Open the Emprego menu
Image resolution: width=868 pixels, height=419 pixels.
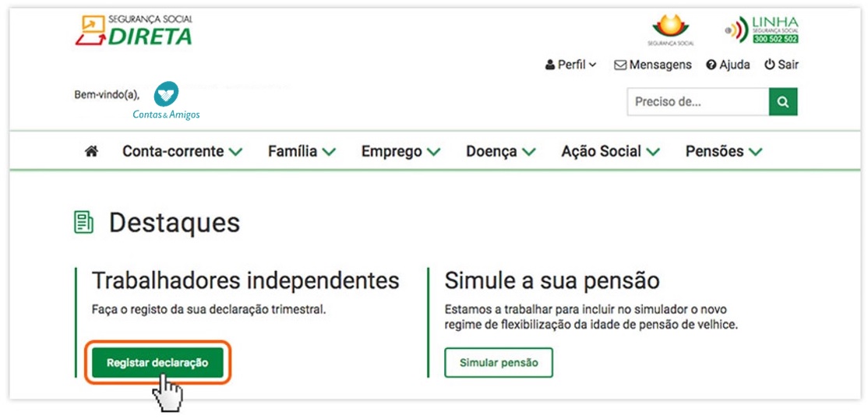pos(400,151)
